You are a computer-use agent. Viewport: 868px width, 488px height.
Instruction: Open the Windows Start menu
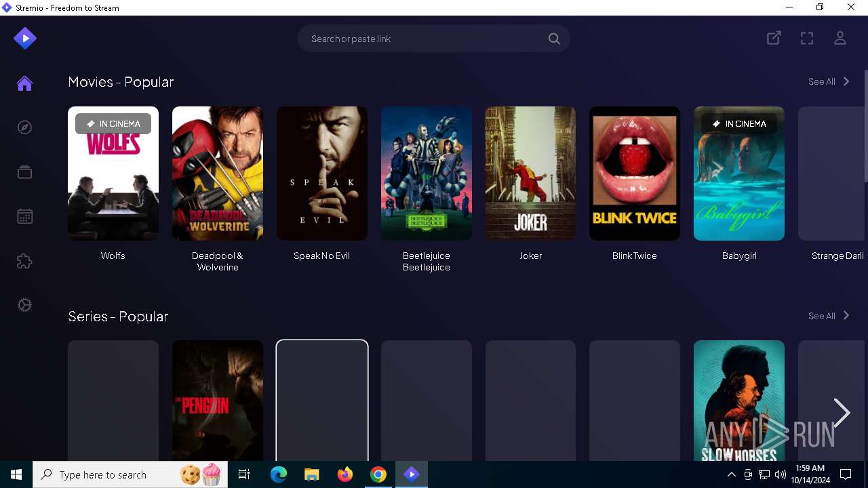pos(16,474)
